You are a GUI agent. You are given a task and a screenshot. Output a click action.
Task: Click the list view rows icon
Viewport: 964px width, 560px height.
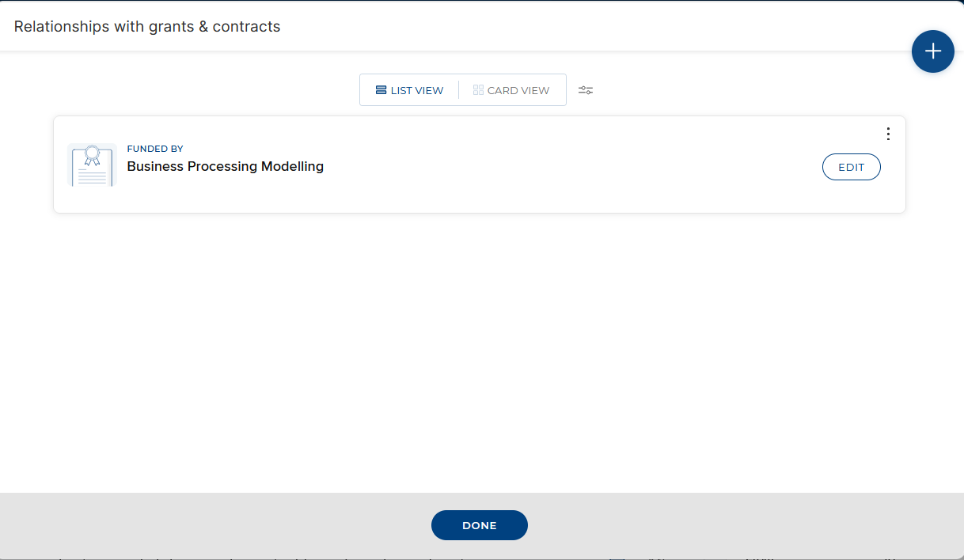381,90
